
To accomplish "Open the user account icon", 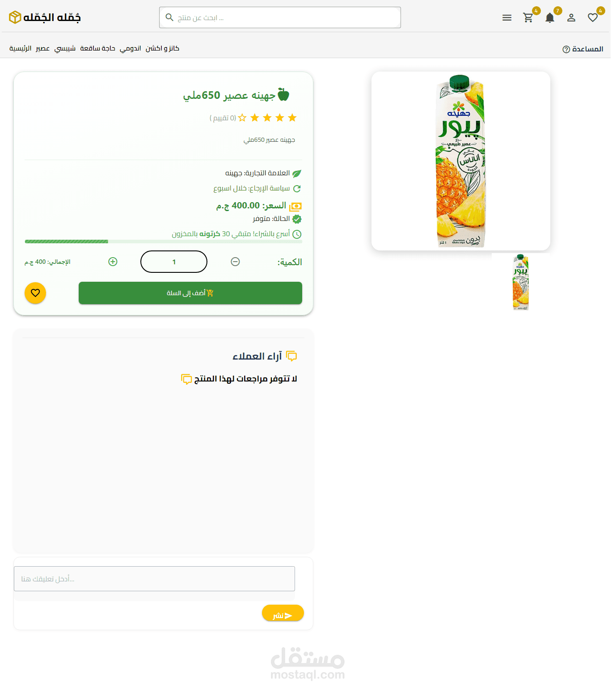I will (x=571, y=18).
